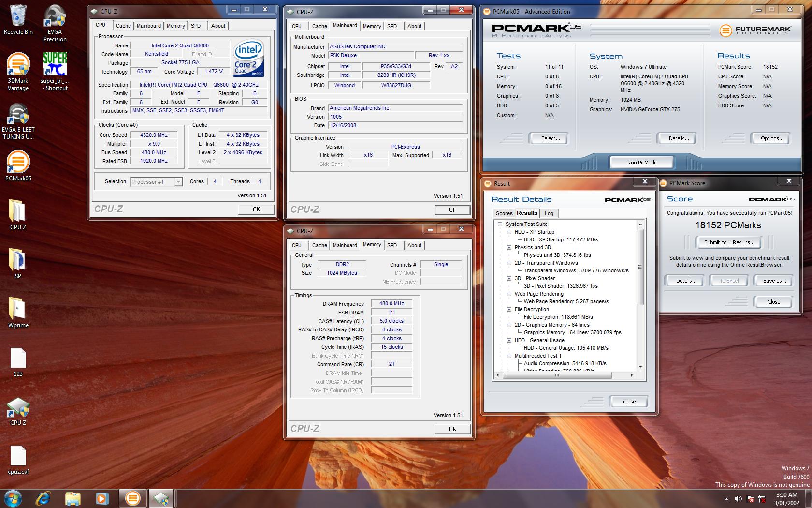Screen dimensions: 812x508
Task: Switch to PCMark05 taskbar button
Action: coord(132,498)
